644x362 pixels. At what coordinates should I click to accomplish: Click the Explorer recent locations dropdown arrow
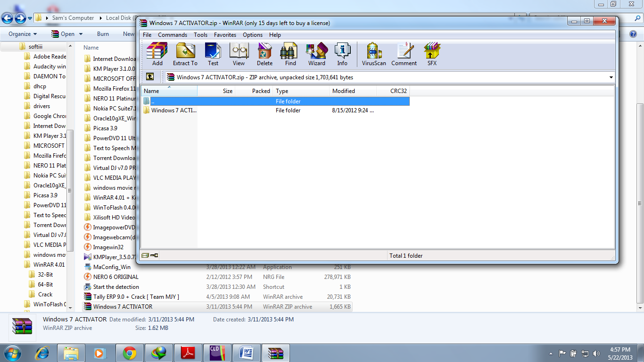(x=30, y=18)
